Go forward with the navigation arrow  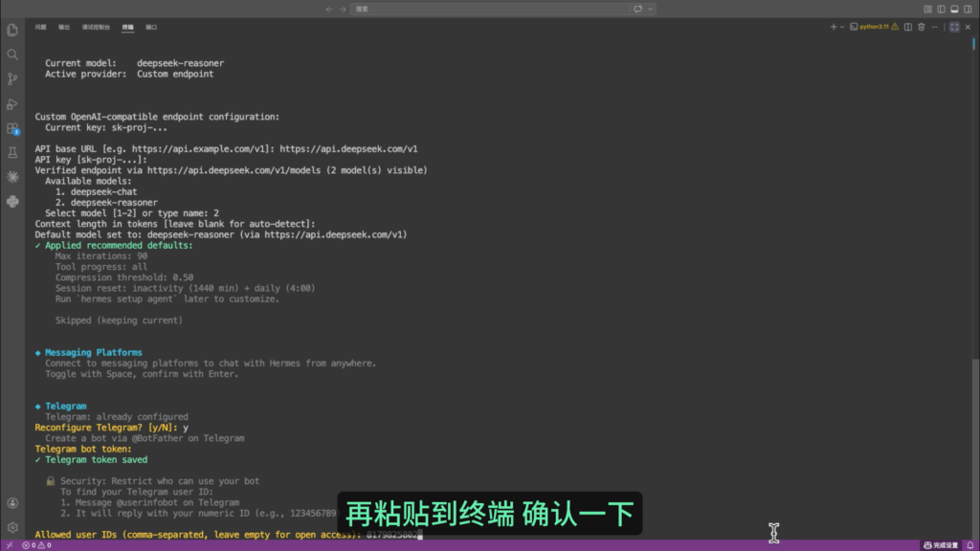pos(343,9)
